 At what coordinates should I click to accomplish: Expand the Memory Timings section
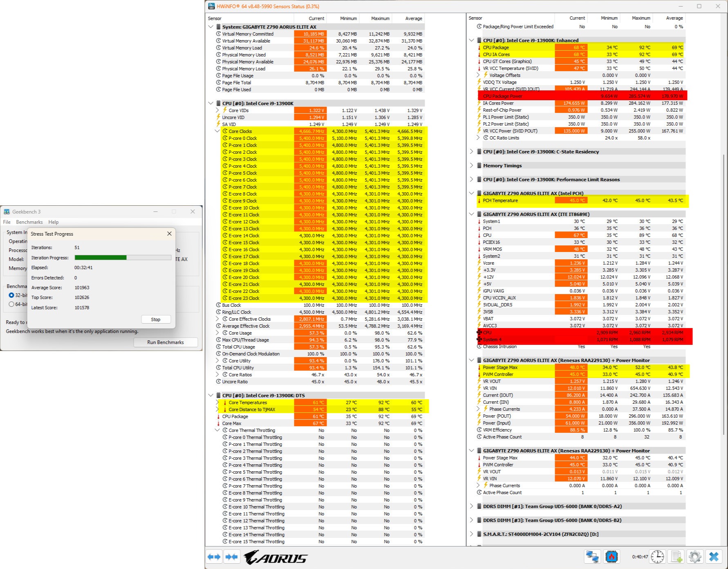pos(471,166)
